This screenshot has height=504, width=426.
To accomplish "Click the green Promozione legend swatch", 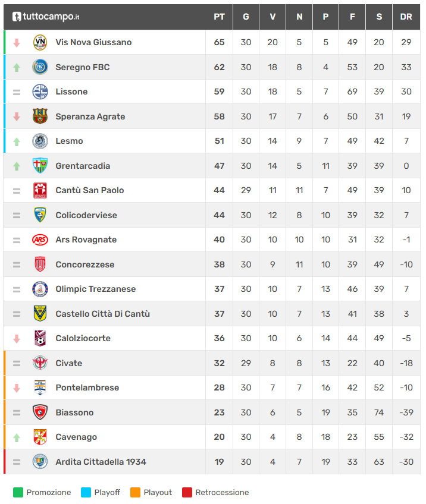I will point(18,492).
